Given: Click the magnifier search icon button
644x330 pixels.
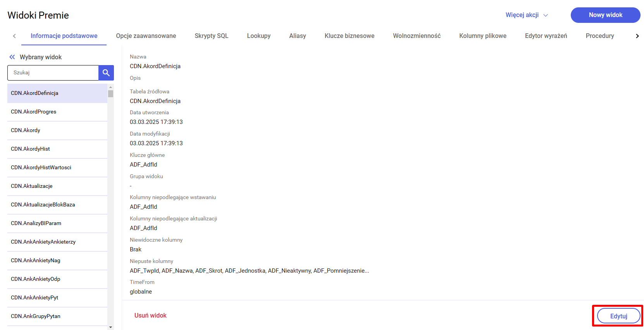Looking at the screenshot, I should coord(106,73).
